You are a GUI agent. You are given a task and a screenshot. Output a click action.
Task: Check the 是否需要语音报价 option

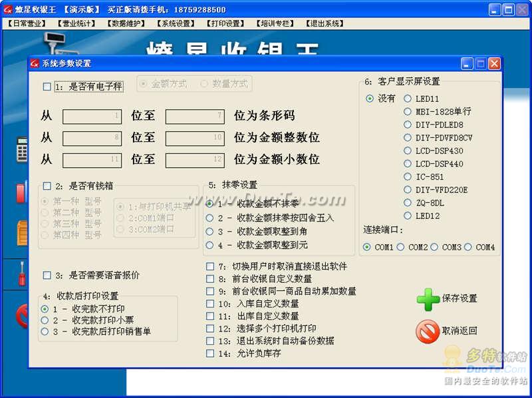click(47, 275)
